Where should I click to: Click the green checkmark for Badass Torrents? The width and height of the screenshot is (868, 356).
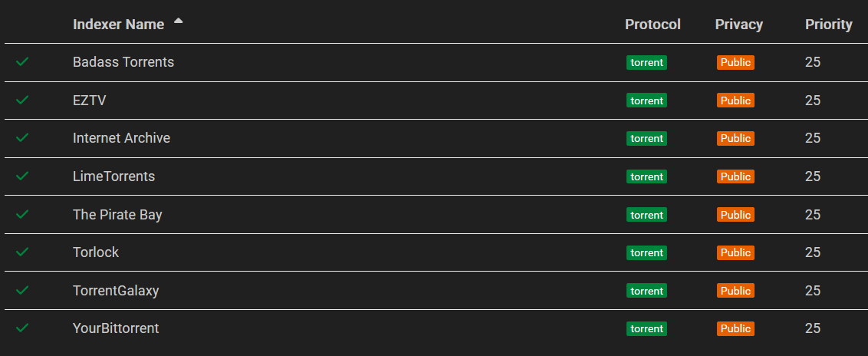(22, 61)
